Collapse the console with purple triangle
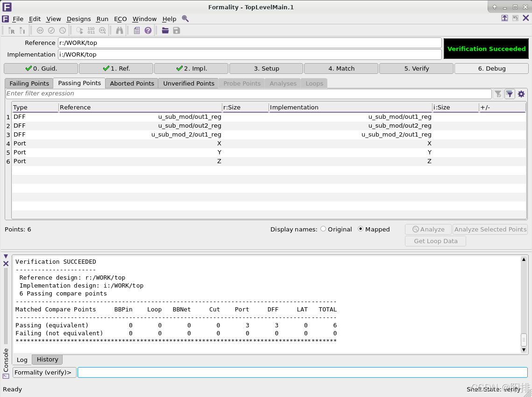The width and height of the screenshot is (532, 397). tap(6, 256)
